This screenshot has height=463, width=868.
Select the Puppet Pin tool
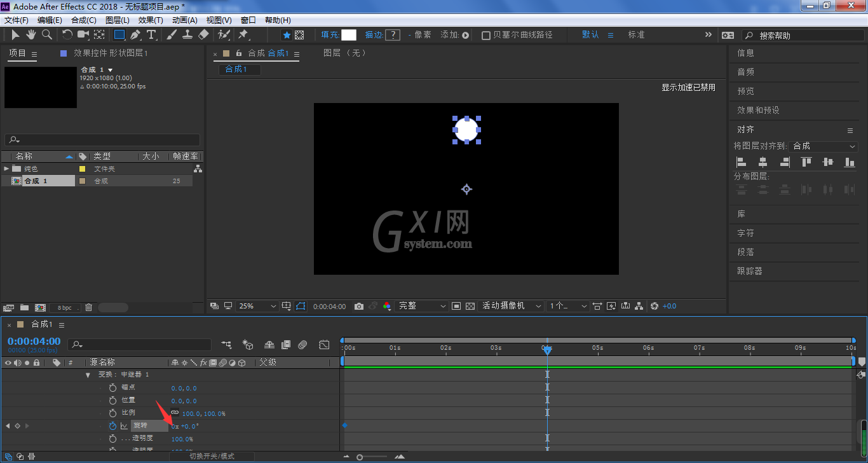(243, 34)
